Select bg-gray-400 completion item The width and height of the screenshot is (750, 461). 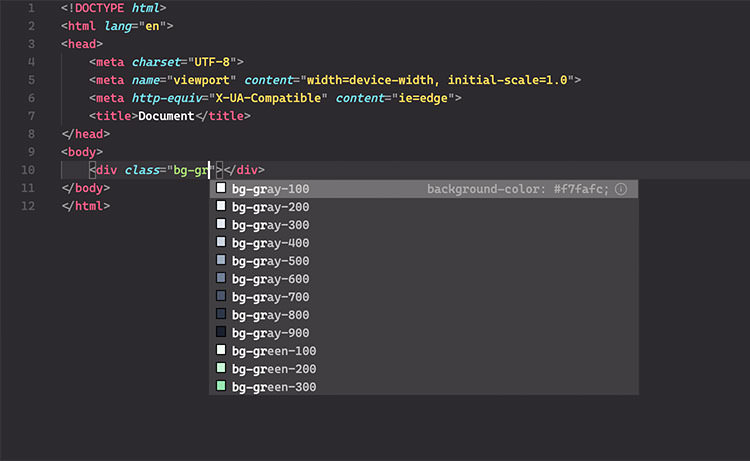[x=424, y=243]
